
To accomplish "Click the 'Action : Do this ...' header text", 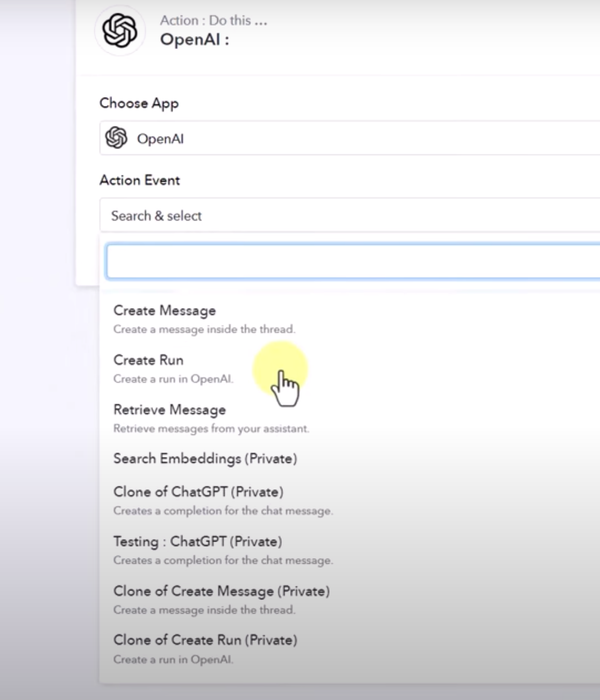I will pyautogui.click(x=214, y=20).
